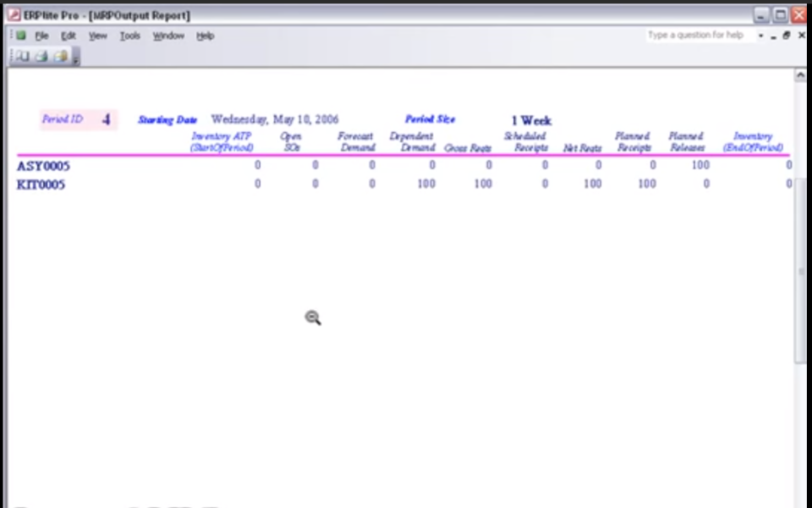Click ASY0005 Net Reqts value 0
This screenshot has width=812, height=508.
point(598,165)
